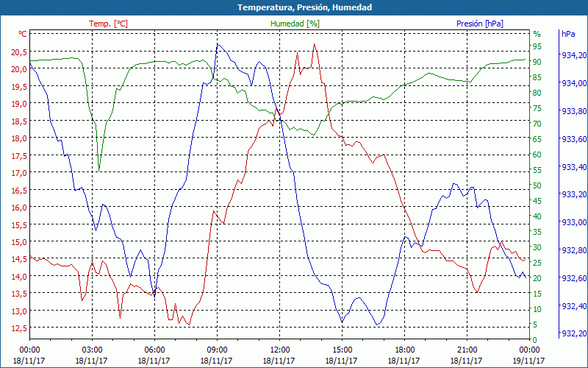The image size is (588, 368).
Task: Click the 932,80 pressure axis value
Action: tap(574, 250)
